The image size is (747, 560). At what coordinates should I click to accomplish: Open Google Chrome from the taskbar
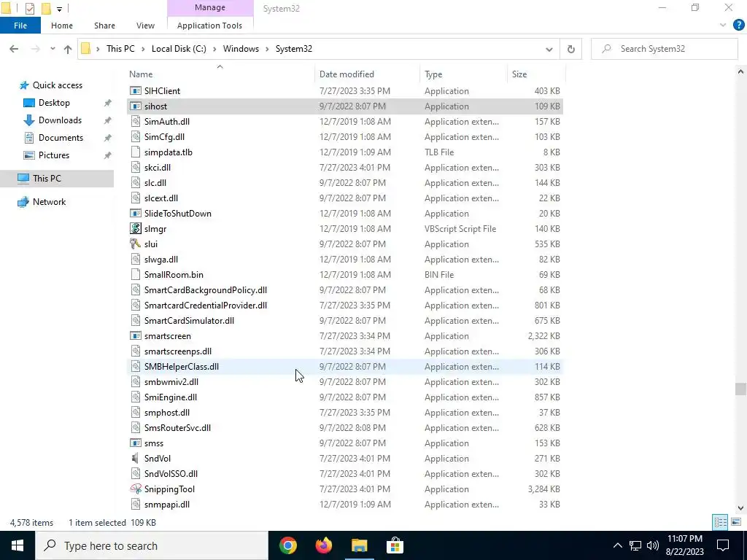tap(288, 545)
